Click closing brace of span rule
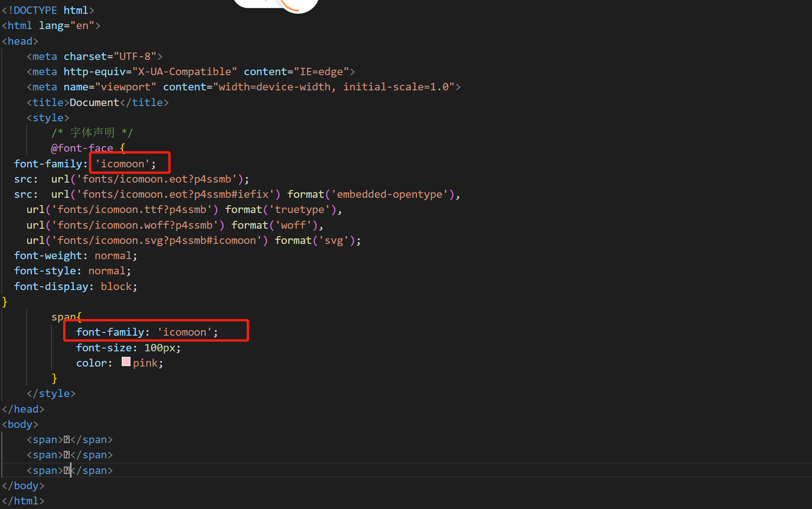This screenshot has height=509, width=812. (54, 378)
